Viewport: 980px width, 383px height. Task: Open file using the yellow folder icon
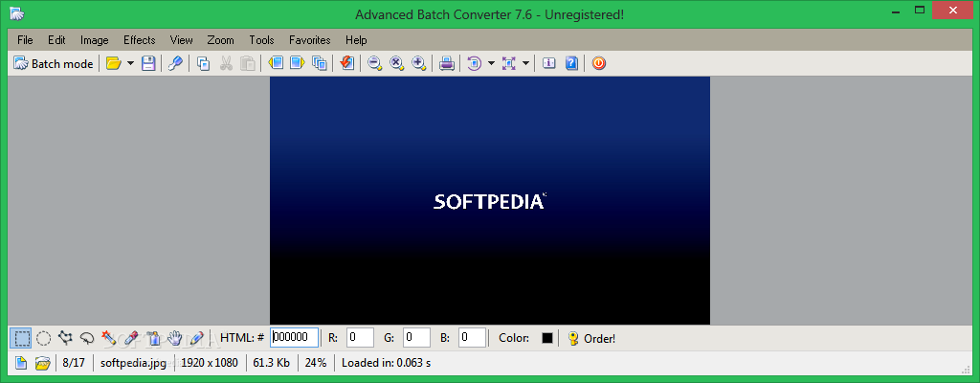(x=113, y=63)
